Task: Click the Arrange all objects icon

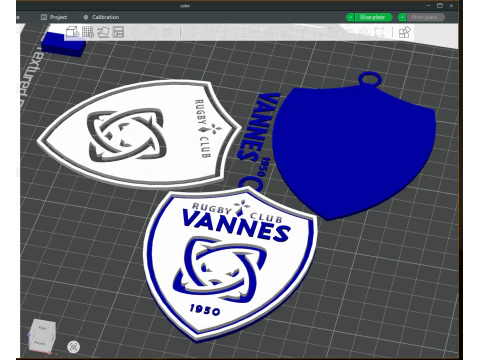Action: click(x=118, y=32)
